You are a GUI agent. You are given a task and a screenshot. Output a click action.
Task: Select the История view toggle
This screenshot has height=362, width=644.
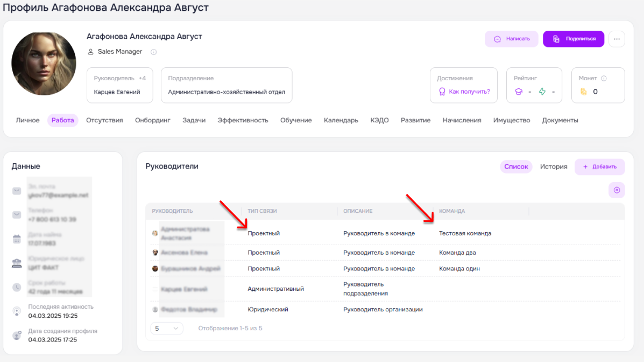pyautogui.click(x=554, y=166)
